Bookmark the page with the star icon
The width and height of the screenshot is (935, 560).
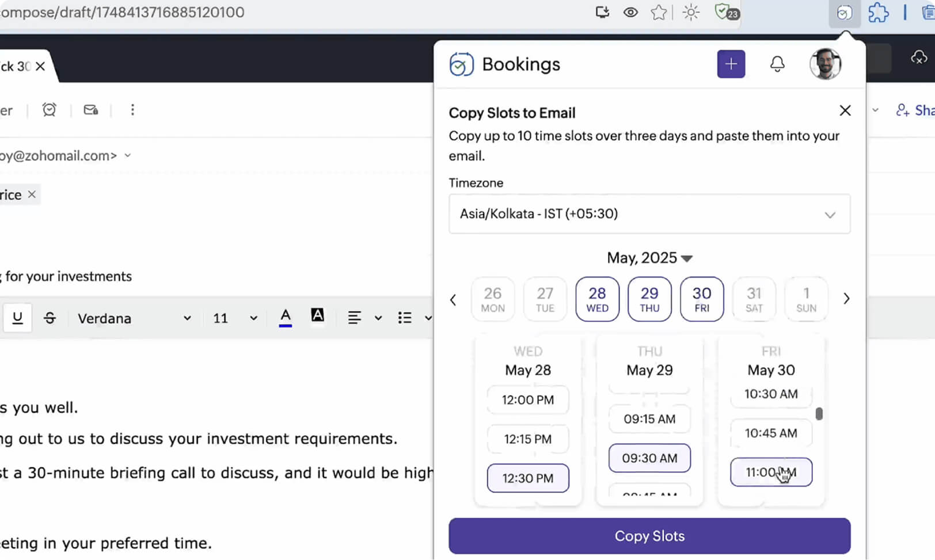tap(659, 12)
